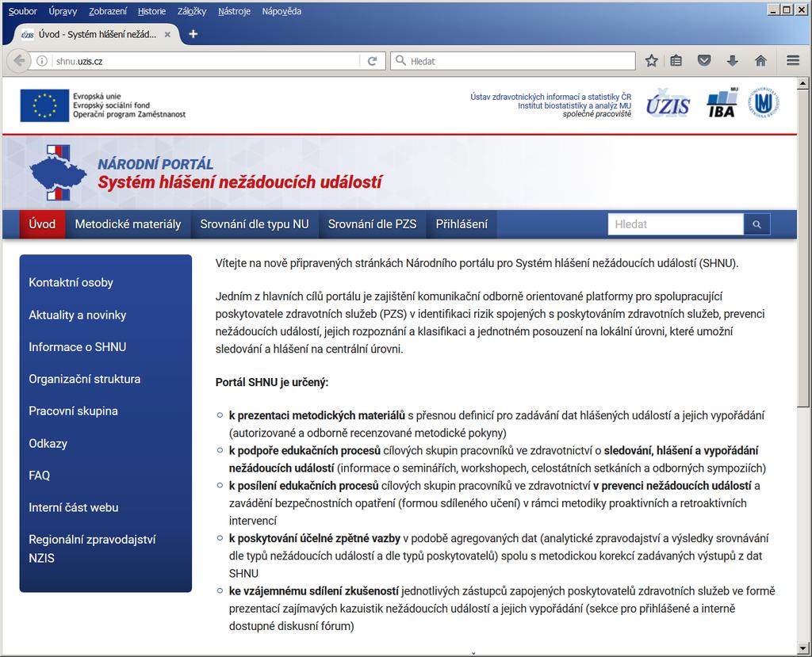Go to browser Home page icon

point(760,60)
